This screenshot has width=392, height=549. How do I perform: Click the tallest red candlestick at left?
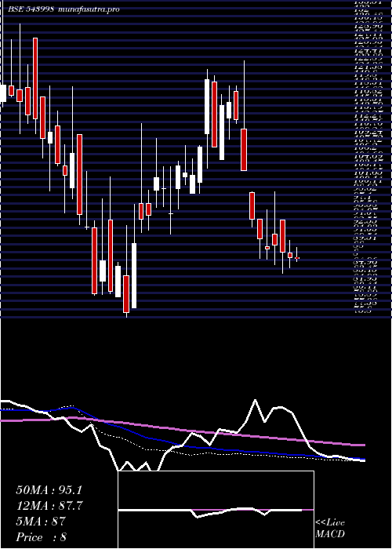(35, 78)
